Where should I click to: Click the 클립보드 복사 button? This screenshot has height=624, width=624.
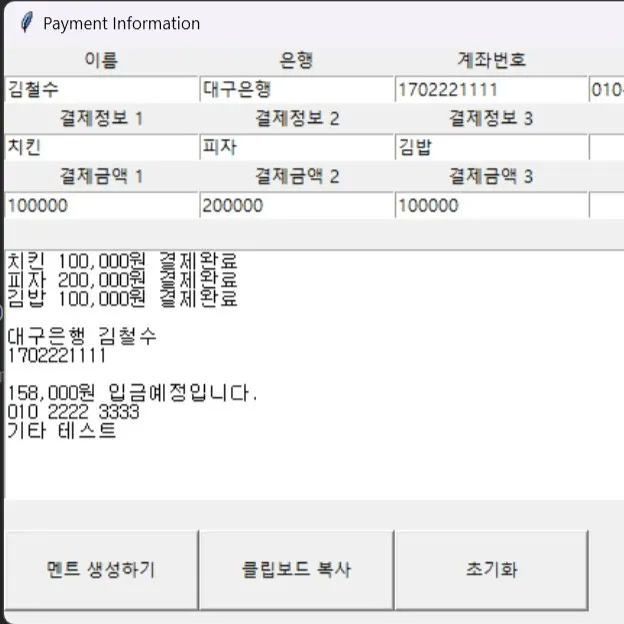pos(296,569)
